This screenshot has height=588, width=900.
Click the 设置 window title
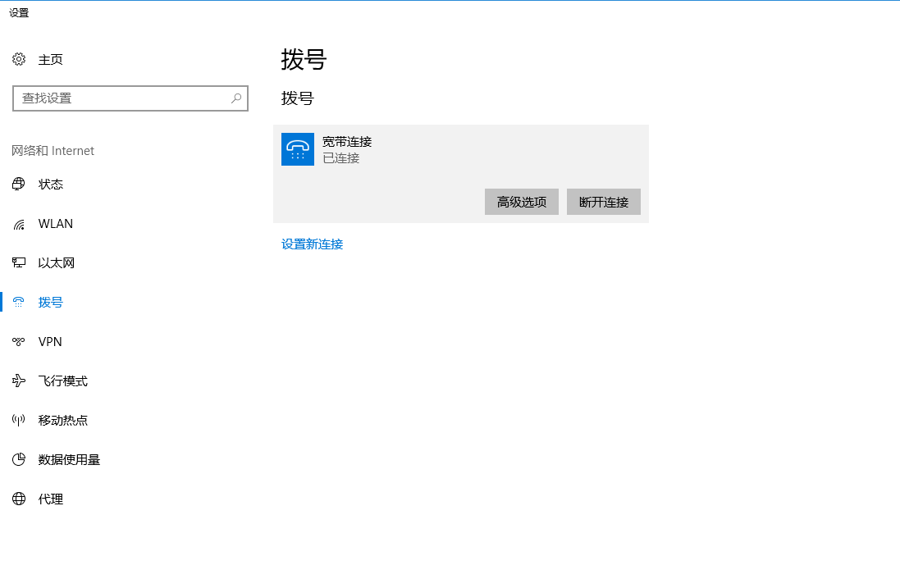(19, 12)
